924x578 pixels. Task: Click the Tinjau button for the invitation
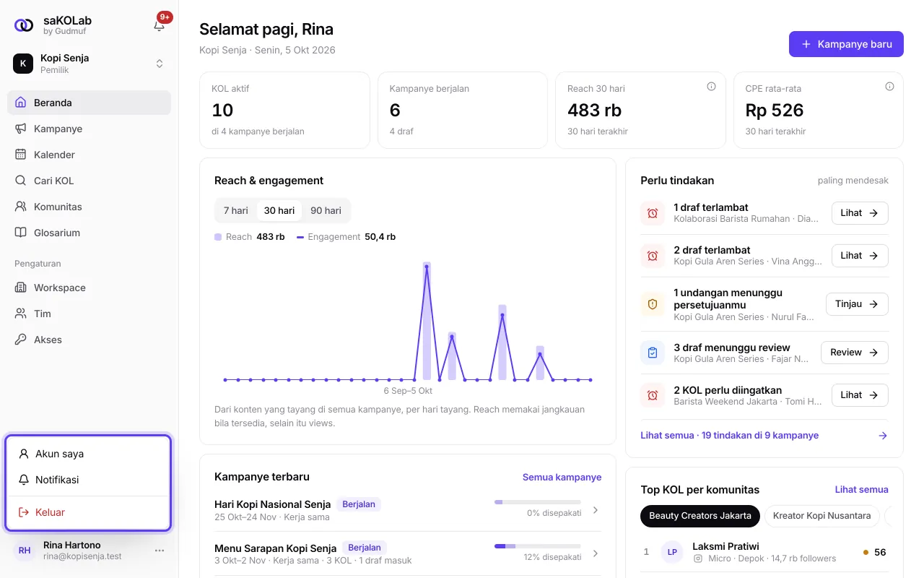(857, 304)
